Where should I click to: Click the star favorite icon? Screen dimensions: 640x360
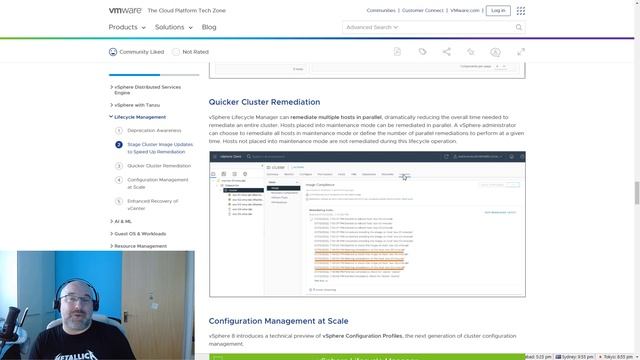pyautogui.click(x=471, y=52)
